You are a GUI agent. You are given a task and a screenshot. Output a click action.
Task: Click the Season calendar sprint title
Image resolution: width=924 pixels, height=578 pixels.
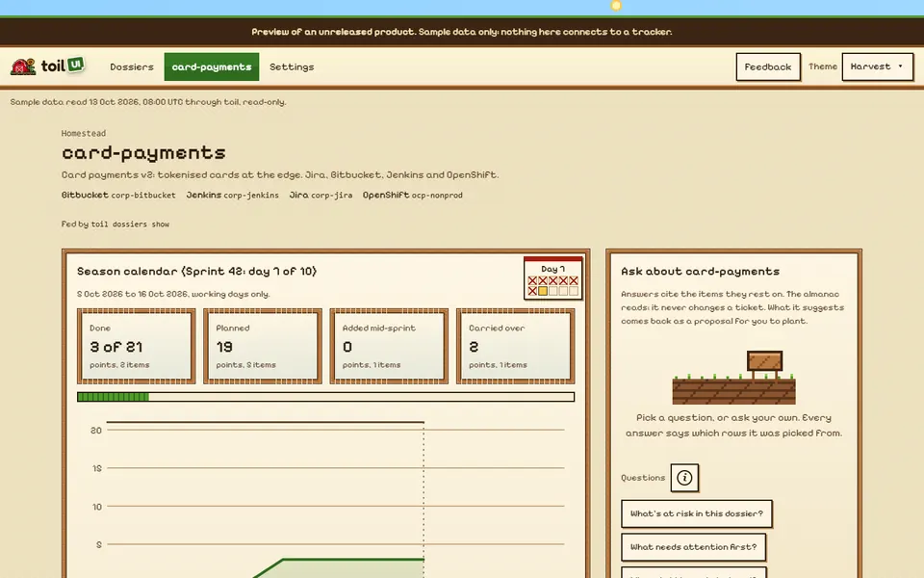[196, 272]
